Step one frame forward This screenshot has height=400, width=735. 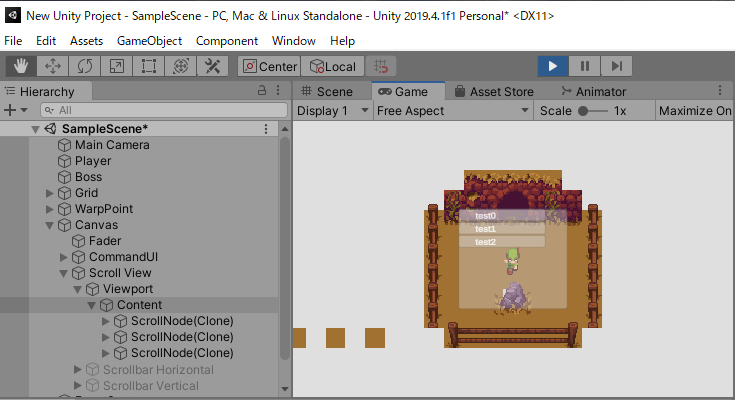pyautogui.click(x=616, y=66)
